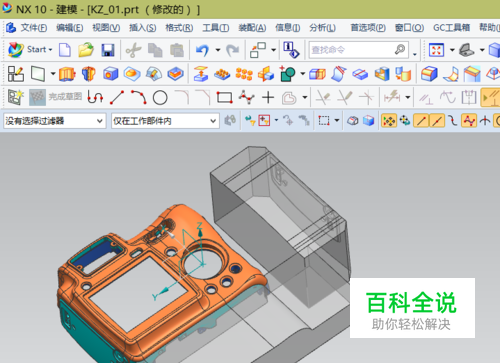The image size is (500, 363).
Task: Open the 装配(A) menu
Action: point(252,28)
